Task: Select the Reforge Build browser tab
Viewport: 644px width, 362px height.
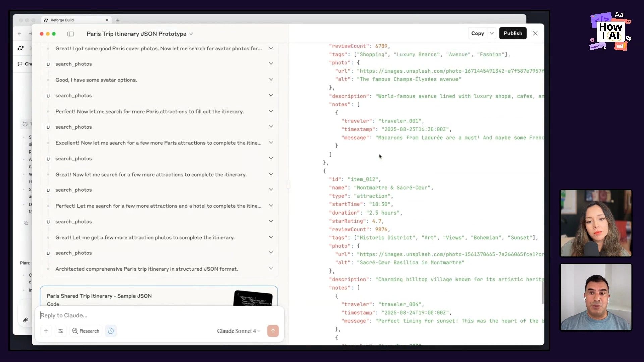Action: (62, 20)
